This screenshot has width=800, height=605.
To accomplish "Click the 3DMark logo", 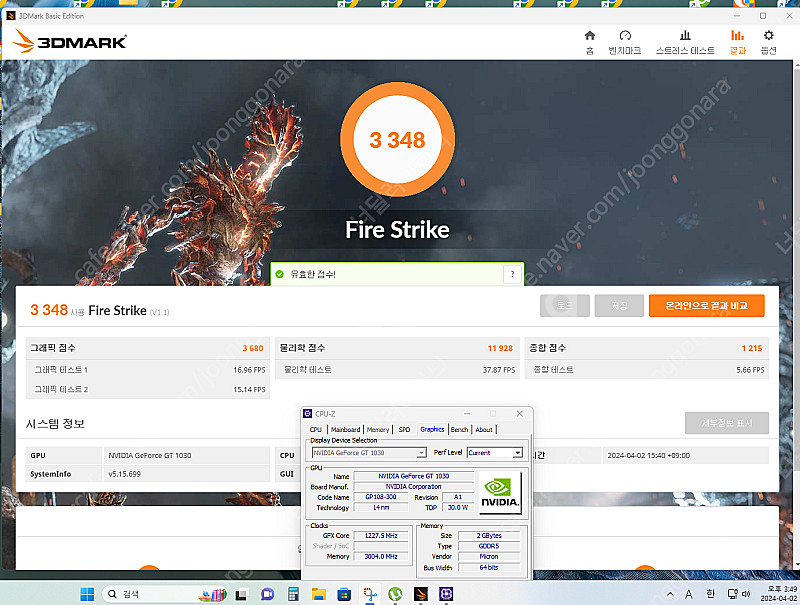I will [x=69, y=41].
